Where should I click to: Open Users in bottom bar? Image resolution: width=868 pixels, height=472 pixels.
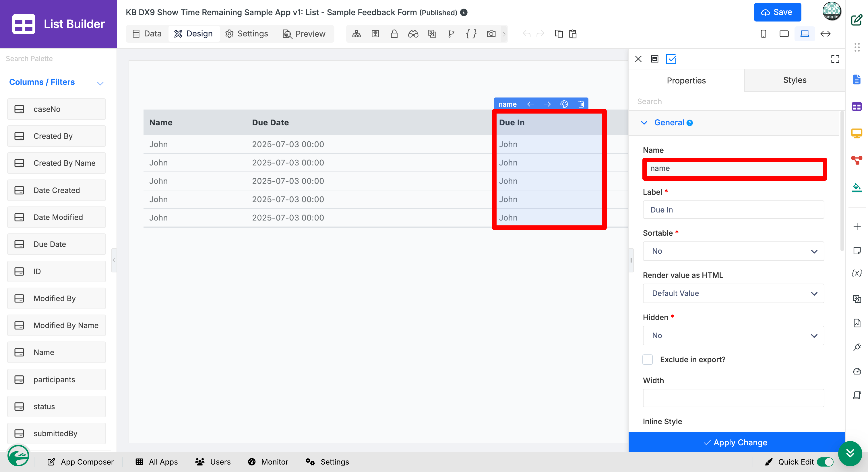click(x=213, y=462)
